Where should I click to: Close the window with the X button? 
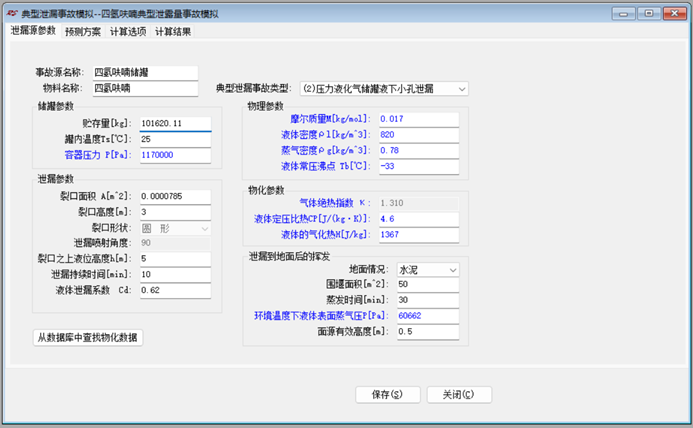tap(675, 14)
